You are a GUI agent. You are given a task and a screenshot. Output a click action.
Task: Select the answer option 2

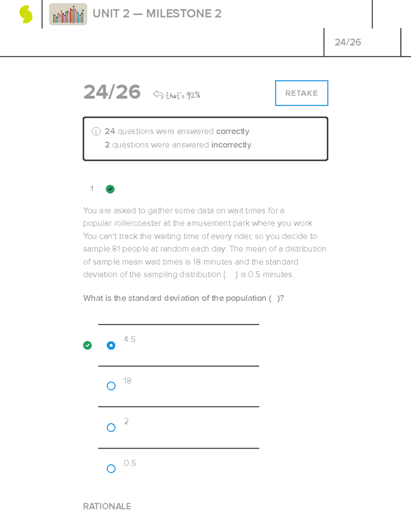(x=111, y=427)
